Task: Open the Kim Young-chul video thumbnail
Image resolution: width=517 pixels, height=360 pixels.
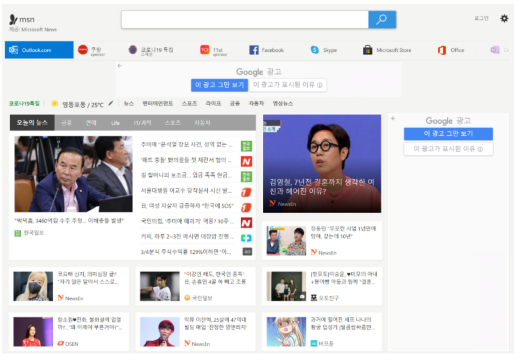Action: 322,164
